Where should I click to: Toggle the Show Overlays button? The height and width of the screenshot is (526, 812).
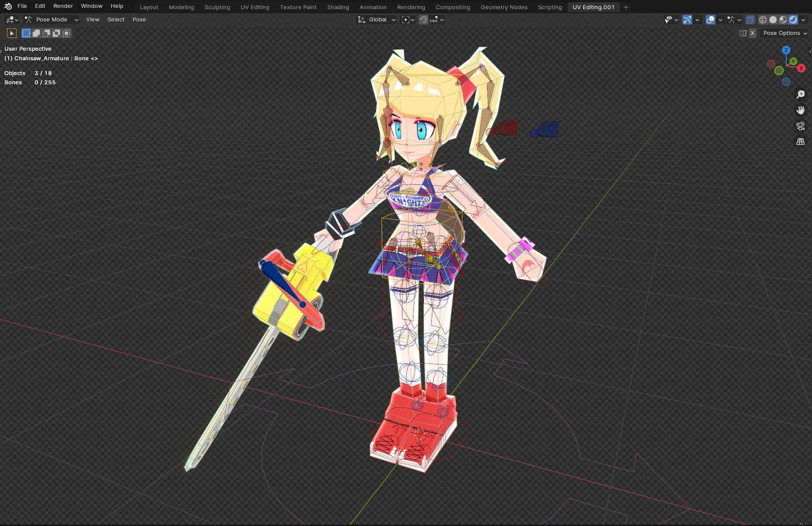pyautogui.click(x=709, y=20)
